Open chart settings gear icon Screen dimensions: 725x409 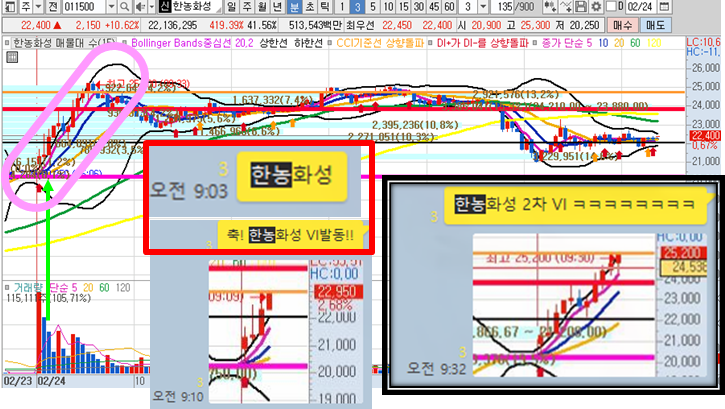(596, 6)
